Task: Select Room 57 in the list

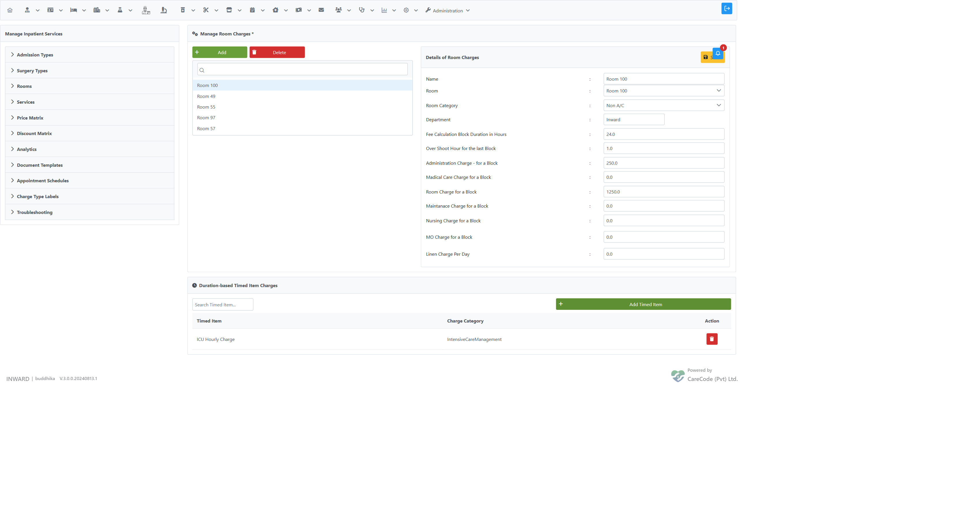Action: 302,128
